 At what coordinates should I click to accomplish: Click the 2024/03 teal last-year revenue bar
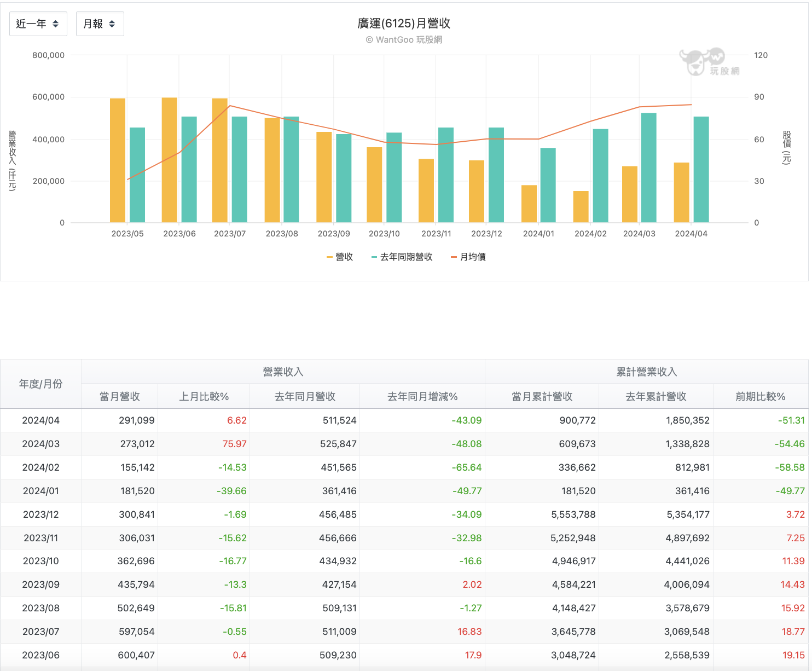click(x=649, y=168)
